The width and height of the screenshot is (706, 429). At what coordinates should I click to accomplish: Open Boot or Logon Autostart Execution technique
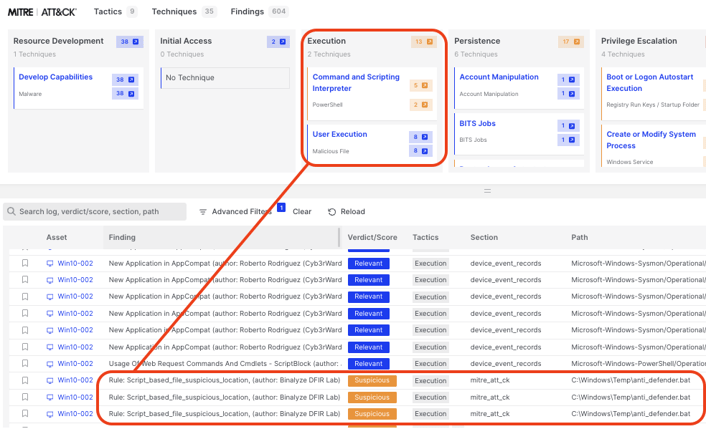tap(649, 83)
